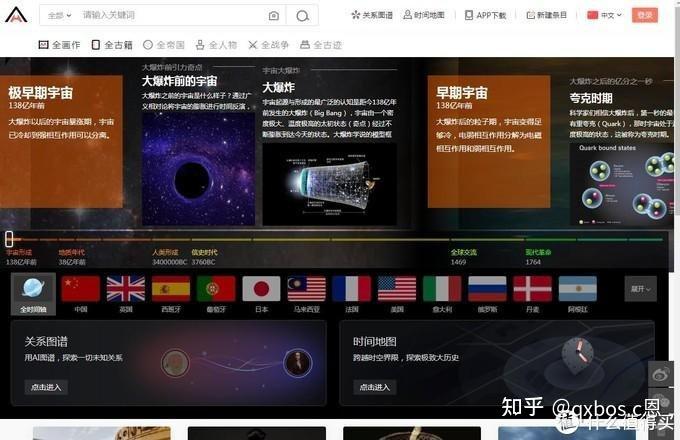
Task: Select the Portugal flag
Action: pos(216,289)
